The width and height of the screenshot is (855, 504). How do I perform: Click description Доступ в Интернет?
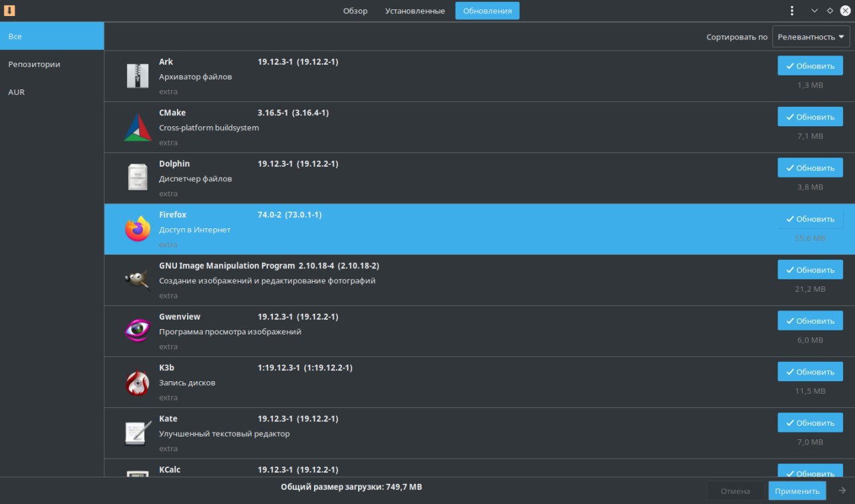195,230
